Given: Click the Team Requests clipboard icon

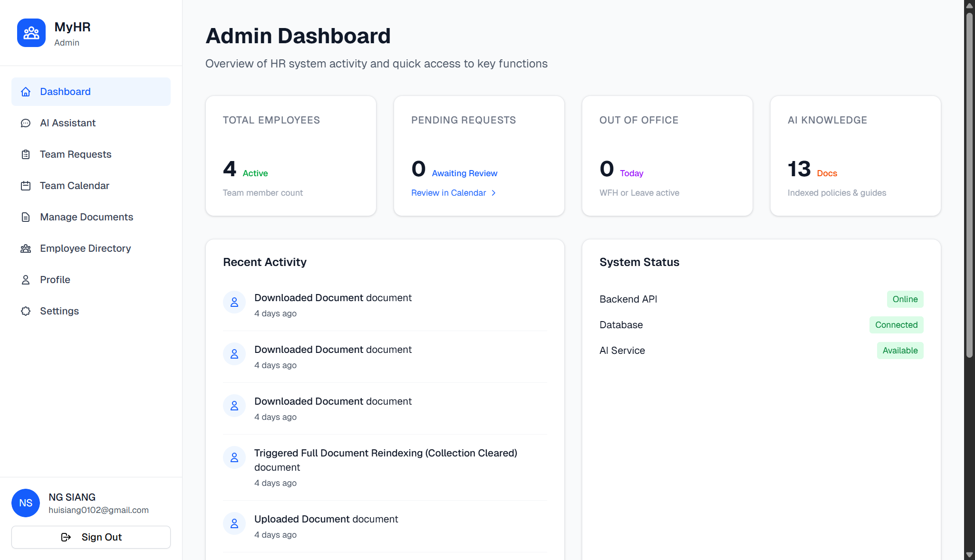Looking at the screenshot, I should pos(26,154).
